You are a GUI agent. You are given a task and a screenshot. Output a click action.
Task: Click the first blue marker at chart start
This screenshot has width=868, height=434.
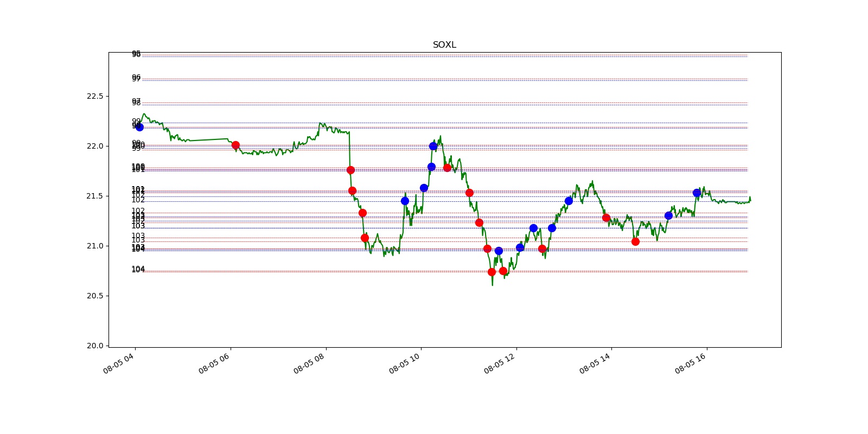click(139, 127)
